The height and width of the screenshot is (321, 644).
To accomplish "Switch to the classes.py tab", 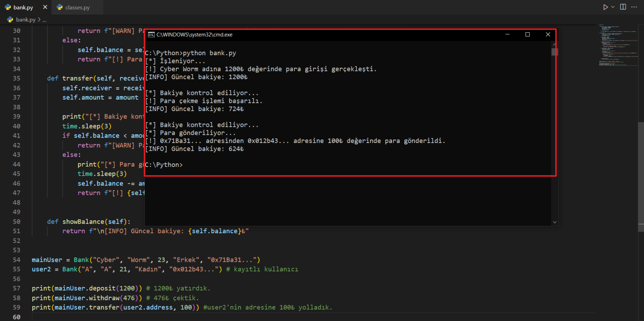I will coord(77,7).
